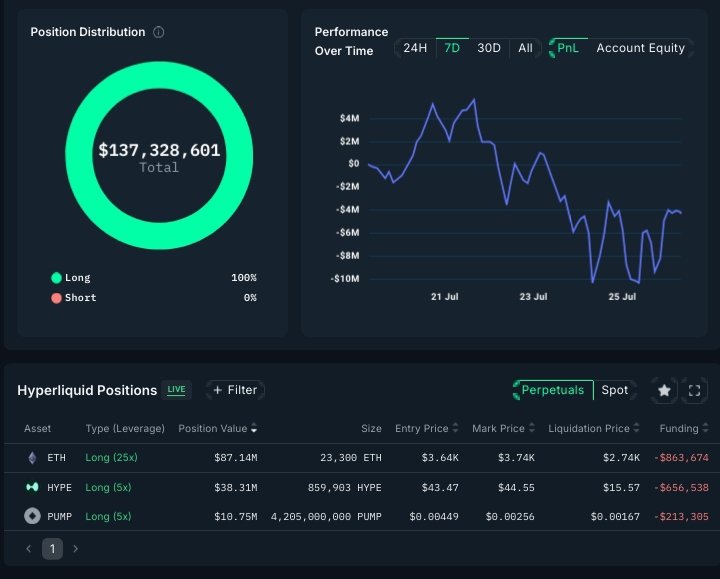The height and width of the screenshot is (579, 720).
Task: Switch chart to Account Equity
Action: click(641, 48)
